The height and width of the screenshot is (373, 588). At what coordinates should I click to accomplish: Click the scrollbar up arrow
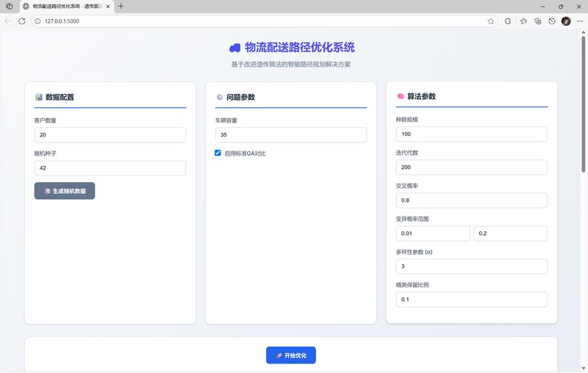(583, 32)
